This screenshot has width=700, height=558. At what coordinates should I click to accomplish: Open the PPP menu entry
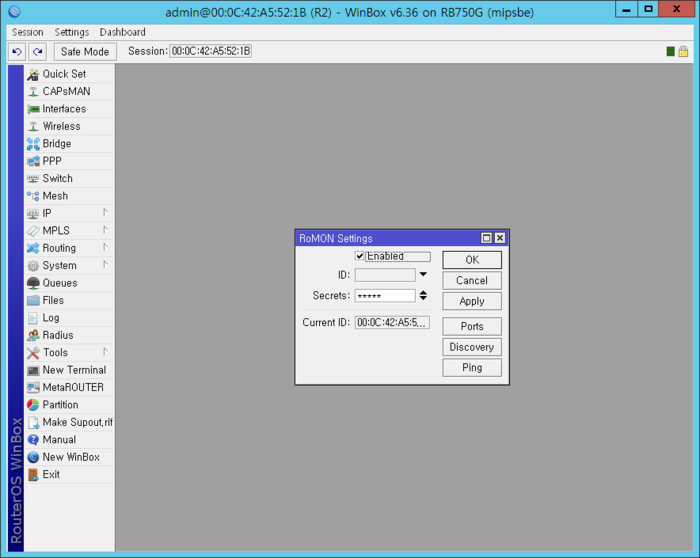[69, 161]
